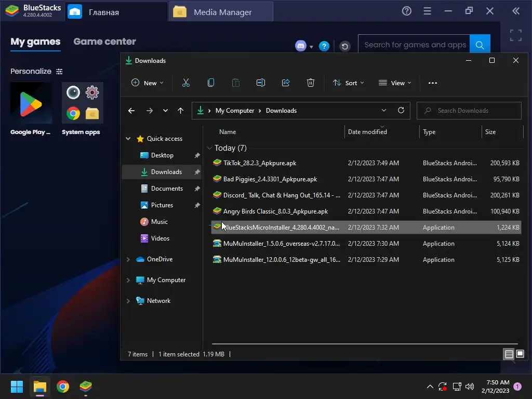Select Pictures in the navigation pane
Viewport: 532px width, 399px height.
(x=162, y=205)
